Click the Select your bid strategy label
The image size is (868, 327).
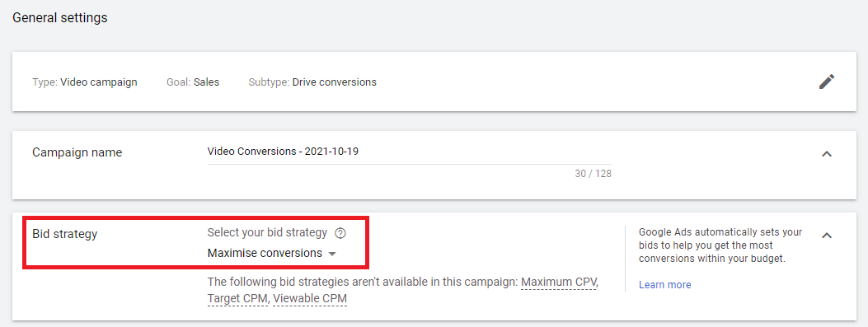pyautogui.click(x=267, y=233)
